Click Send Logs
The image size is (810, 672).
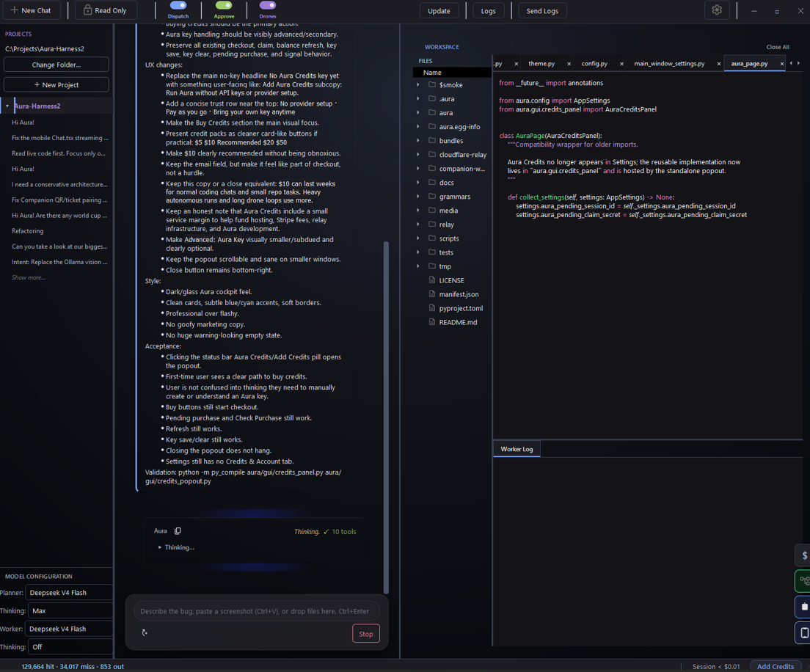[x=542, y=11]
